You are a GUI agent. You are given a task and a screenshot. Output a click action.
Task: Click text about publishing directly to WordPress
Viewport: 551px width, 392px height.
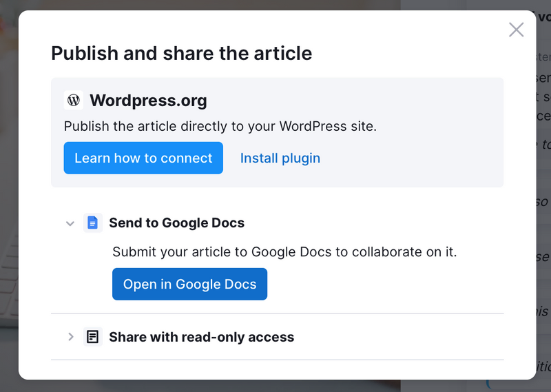click(220, 126)
